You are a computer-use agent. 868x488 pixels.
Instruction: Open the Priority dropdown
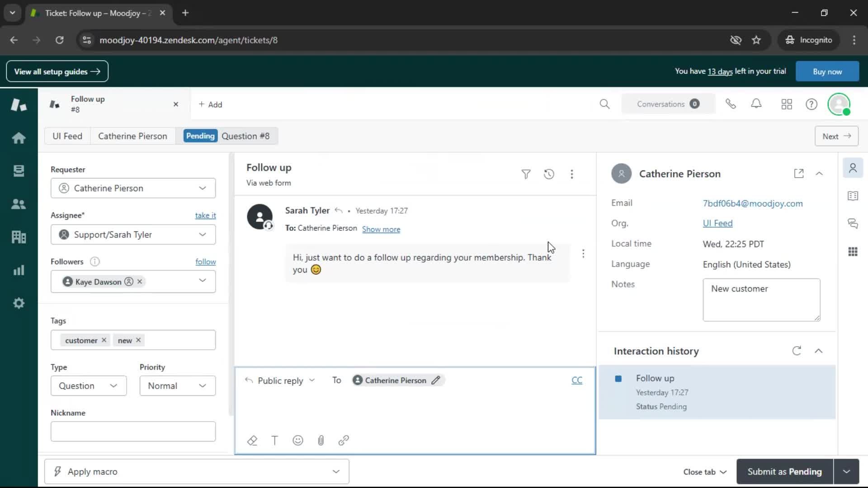[x=177, y=386]
